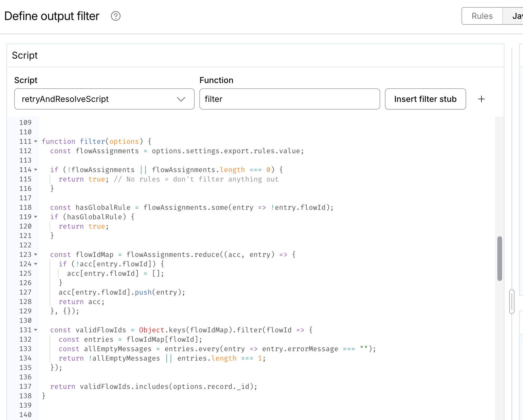Select line number 137 in the gutter

(x=26, y=386)
